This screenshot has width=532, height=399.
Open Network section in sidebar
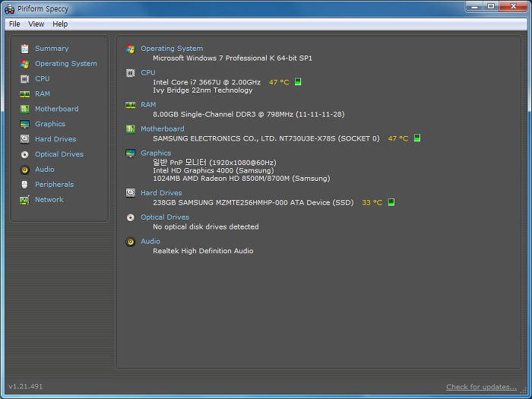(49, 200)
